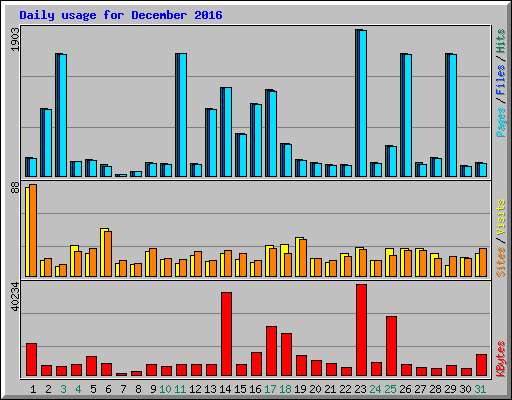This screenshot has width=512, height=400.
Task: Click day label "23" on the axis
Action: point(360,389)
